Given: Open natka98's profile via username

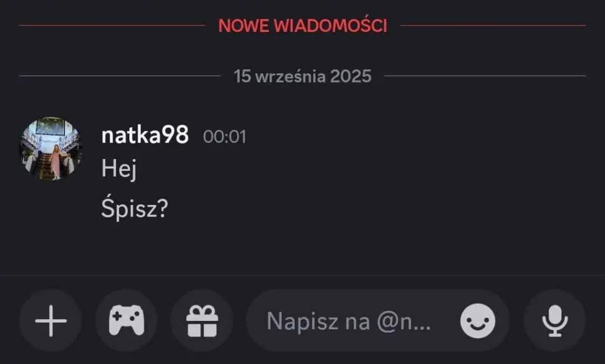Looking at the screenshot, I should [145, 135].
